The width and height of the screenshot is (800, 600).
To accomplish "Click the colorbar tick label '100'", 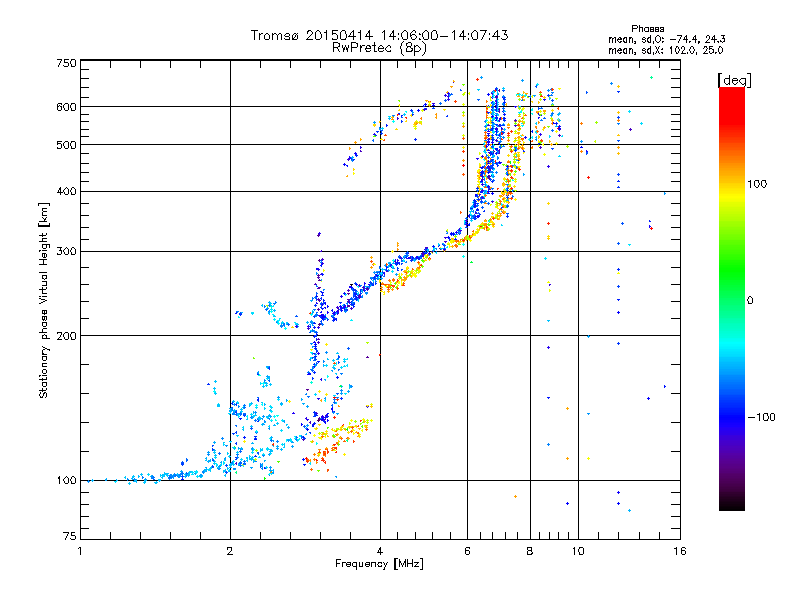I will (757, 184).
